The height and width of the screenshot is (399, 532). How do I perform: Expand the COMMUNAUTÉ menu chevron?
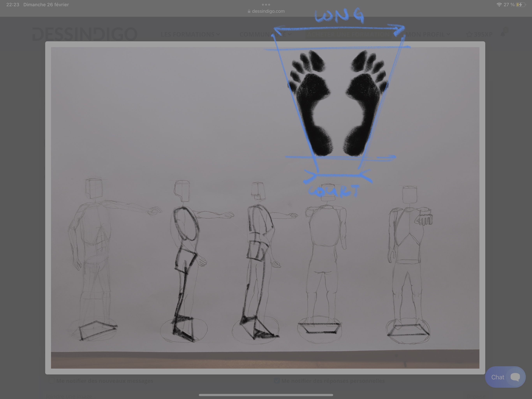290,34
